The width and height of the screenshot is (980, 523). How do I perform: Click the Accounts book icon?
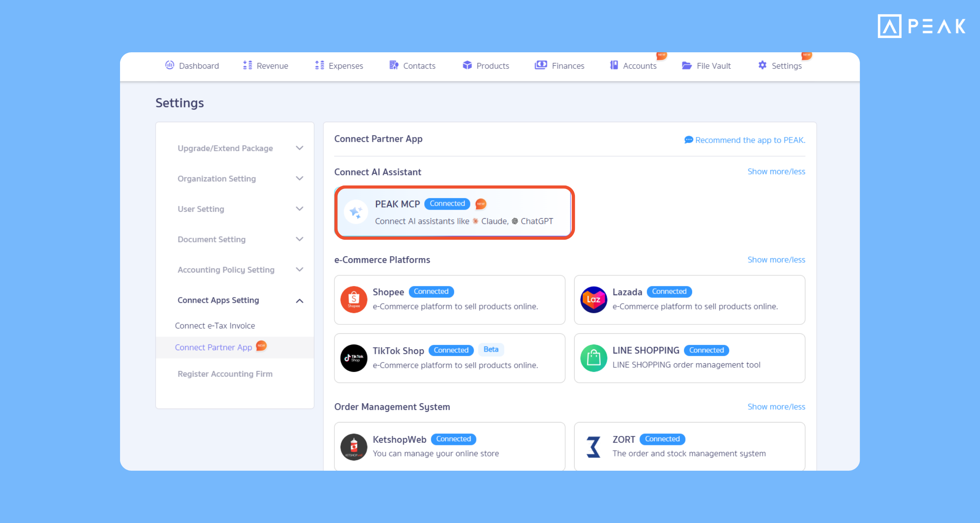[614, 65]
